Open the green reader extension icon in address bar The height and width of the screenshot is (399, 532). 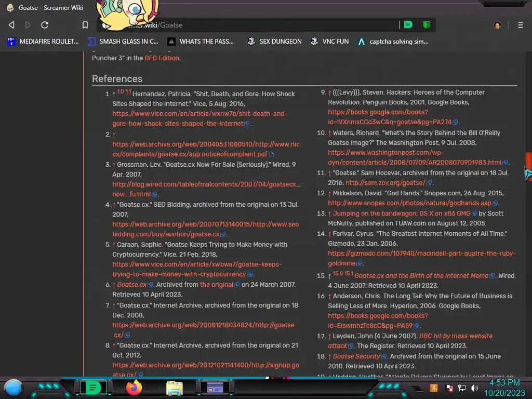[408, 24]
